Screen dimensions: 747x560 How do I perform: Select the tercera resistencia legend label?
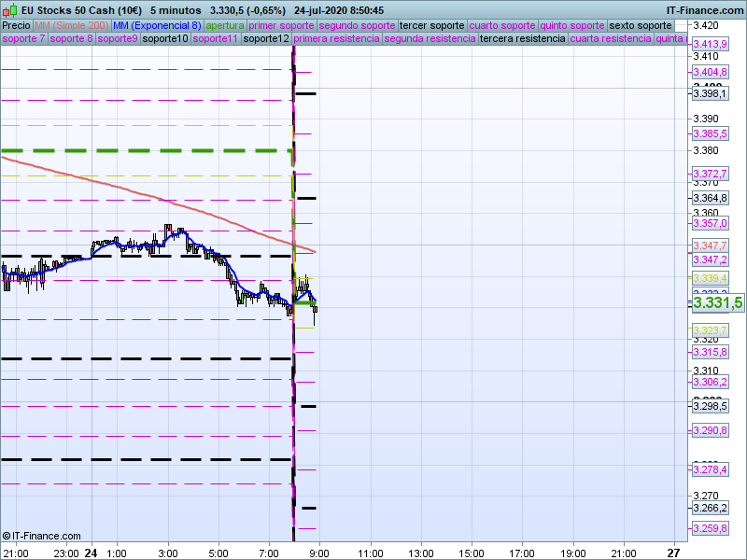(x=521, y=39)
